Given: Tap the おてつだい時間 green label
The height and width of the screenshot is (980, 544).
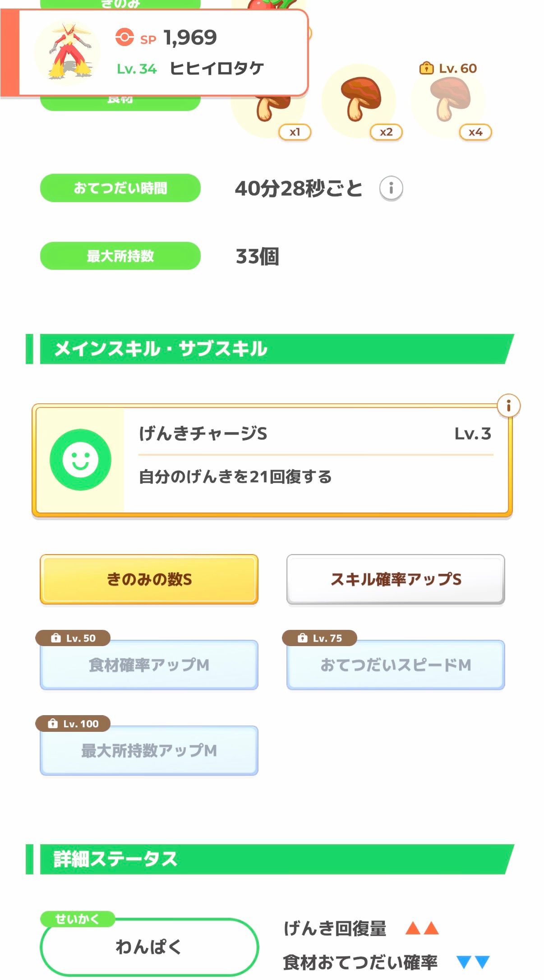Looking at the screenshot, I should (120, 188).
